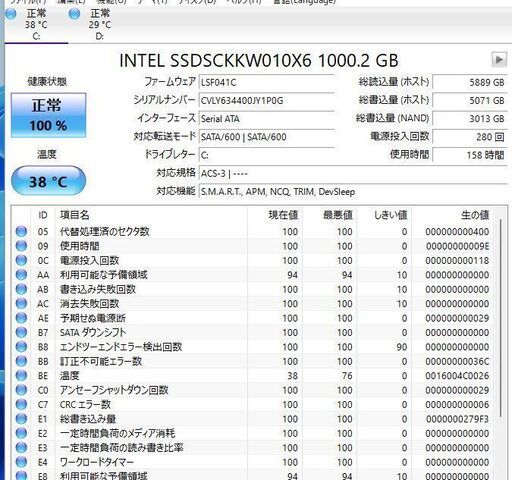This screenshot has height=480, width=512.
Task: Click the 最悪値 column header
Action: 330,215
